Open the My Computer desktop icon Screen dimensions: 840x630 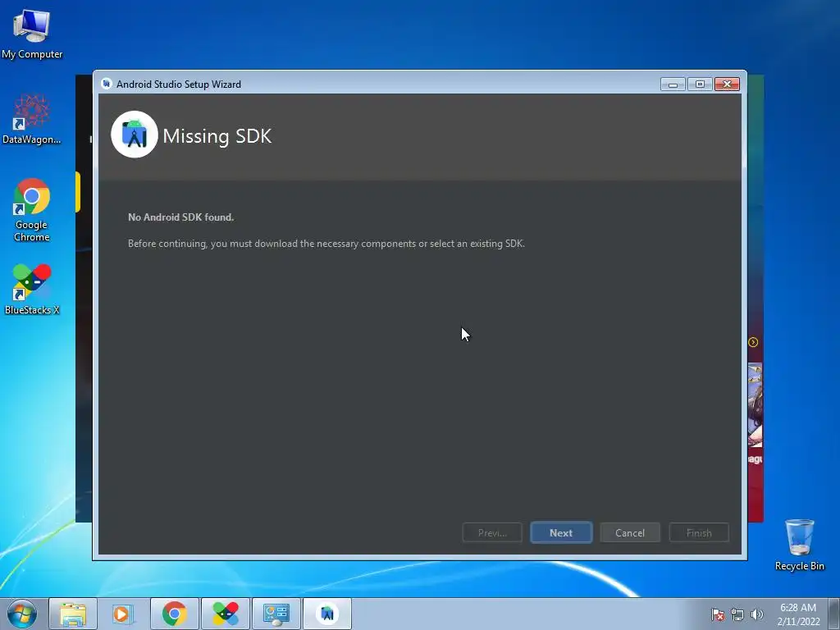32,34
